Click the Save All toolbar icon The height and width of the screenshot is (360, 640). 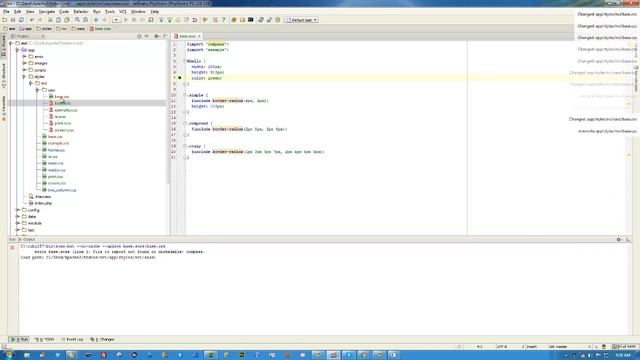coord(13,20)
